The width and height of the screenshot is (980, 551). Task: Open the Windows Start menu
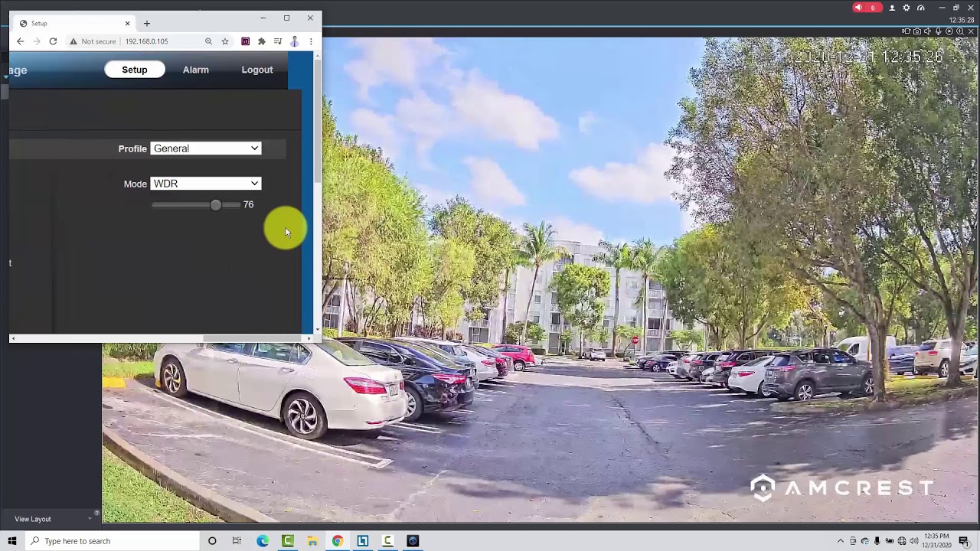[x=11, y=541]
